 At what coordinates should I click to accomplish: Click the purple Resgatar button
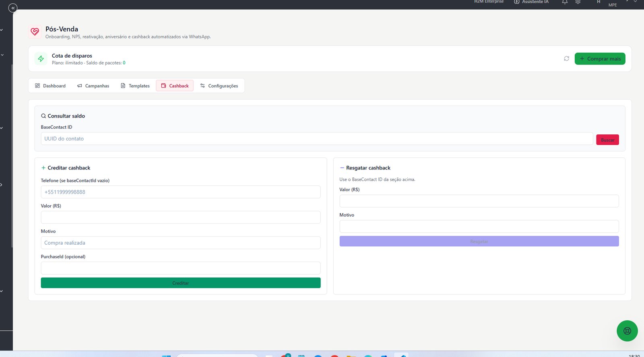click(479, 241)
